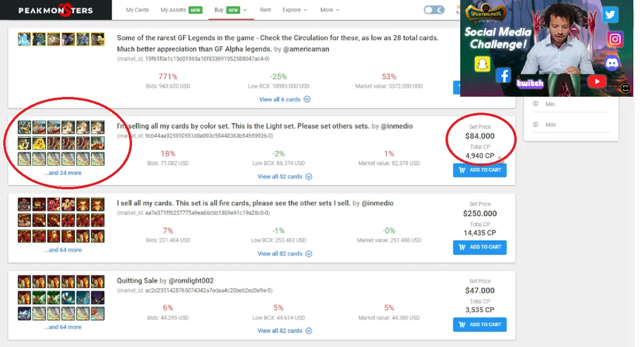Open the More dropdown menu

pyautogui.click(x=330, y=10)
